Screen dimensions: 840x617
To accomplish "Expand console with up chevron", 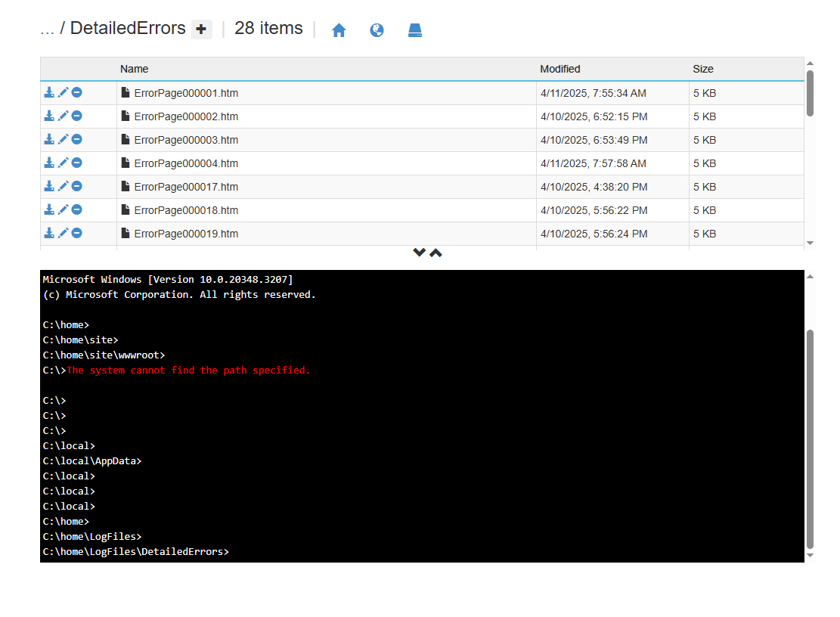I will coord(436,253).
